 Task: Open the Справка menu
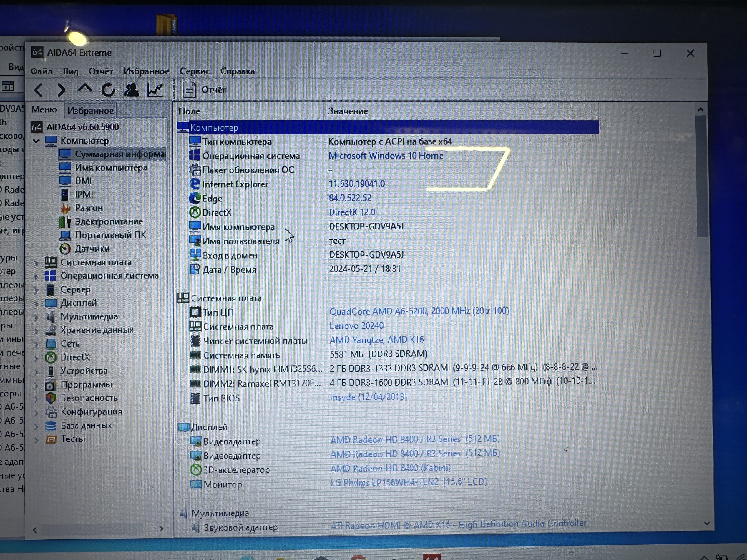237,71
